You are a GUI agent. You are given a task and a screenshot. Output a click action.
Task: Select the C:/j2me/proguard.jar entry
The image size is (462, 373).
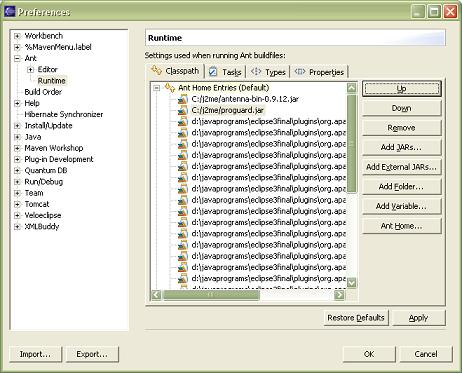point(228,110)
